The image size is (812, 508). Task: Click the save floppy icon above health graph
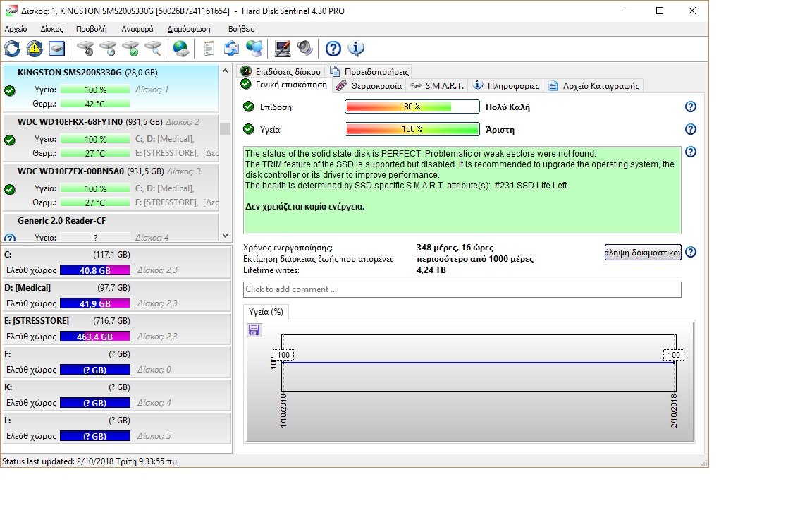(x=254, y=329)
